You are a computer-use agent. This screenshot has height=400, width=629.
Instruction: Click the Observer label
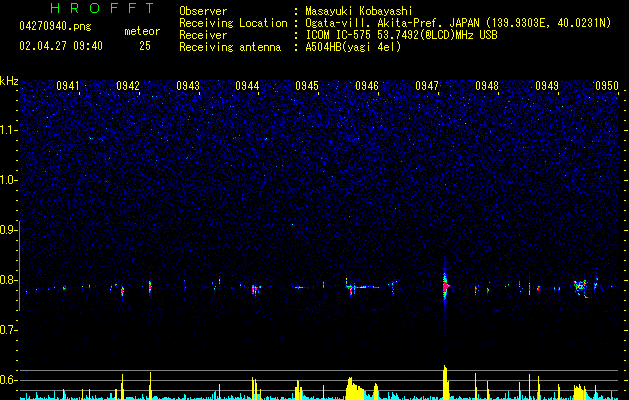203,11
